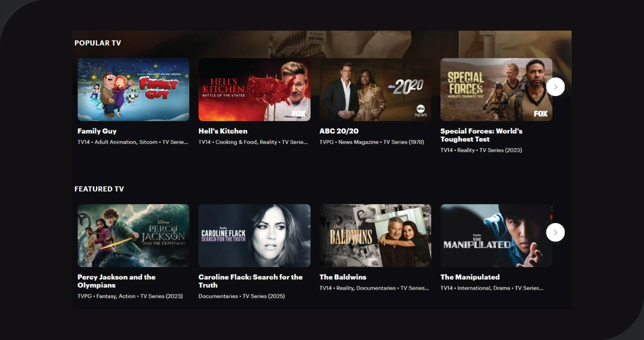This screenshot has height=340, width=644.
Task: Click The Manipulated title text
Action: [470, 277]
